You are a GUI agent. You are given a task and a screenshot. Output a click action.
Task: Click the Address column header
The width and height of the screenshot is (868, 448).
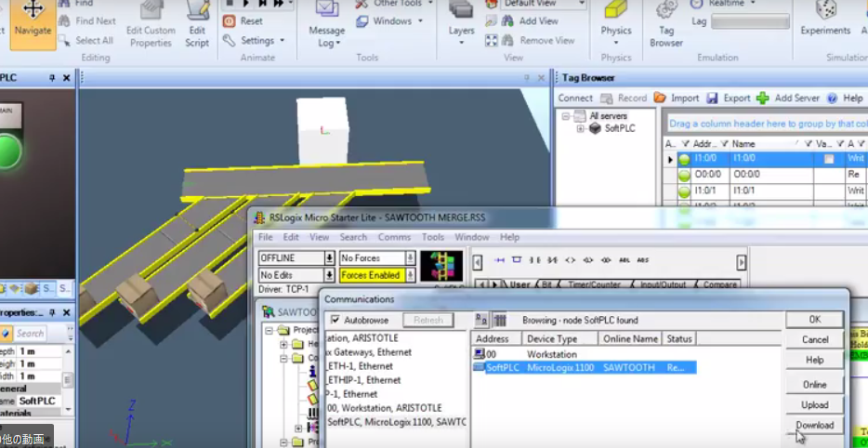point(496,338)
